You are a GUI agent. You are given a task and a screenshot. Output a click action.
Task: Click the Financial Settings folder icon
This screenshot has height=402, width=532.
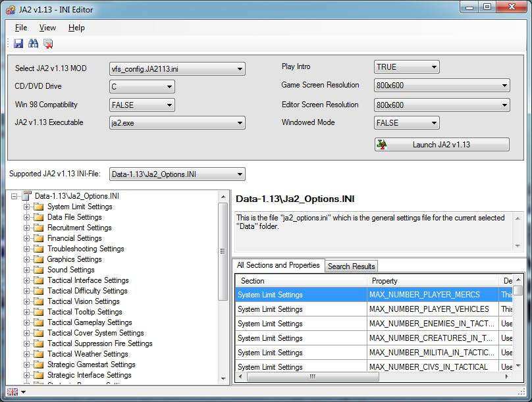point(39,238)
